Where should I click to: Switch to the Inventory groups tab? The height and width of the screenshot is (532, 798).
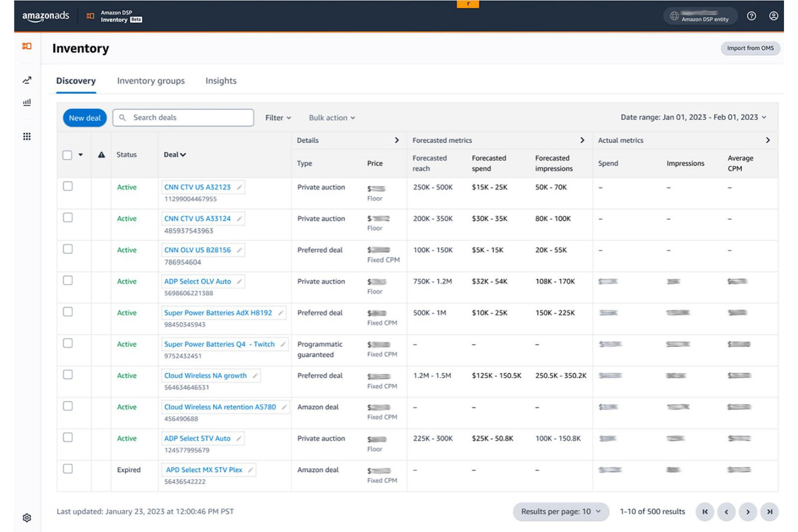[151, 81]
